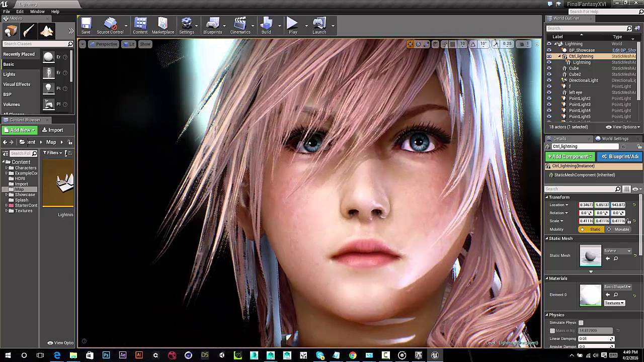Open the Lit view mode dropdown

(x=129, y=44)
